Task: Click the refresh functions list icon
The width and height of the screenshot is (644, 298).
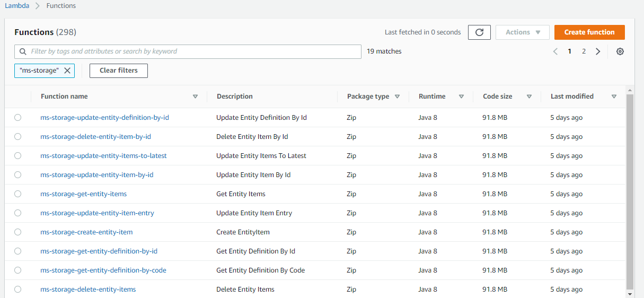Action: coord(479,32)
